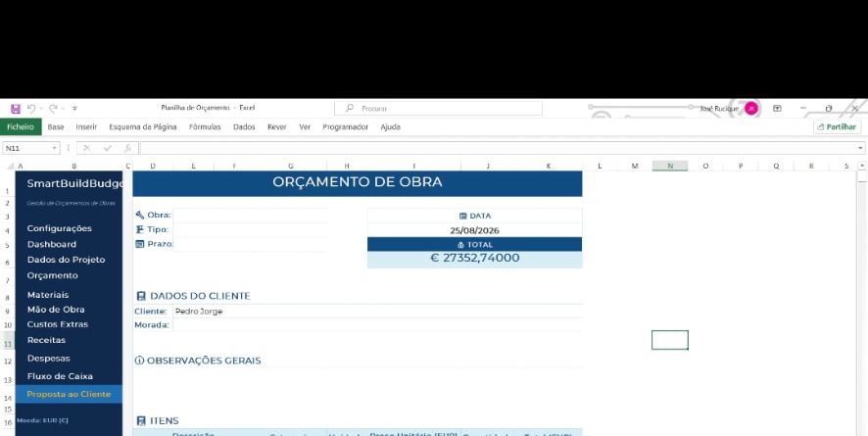Click the money bag icon beside TOTAL
The image size is (868, 436).
tap(460, 245)
